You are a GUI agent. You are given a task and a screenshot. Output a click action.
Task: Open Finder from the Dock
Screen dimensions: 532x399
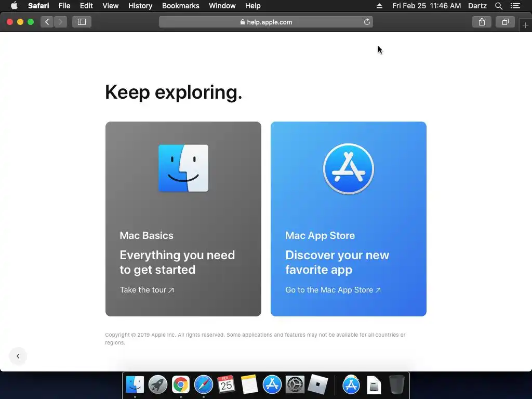coord(135,385)
